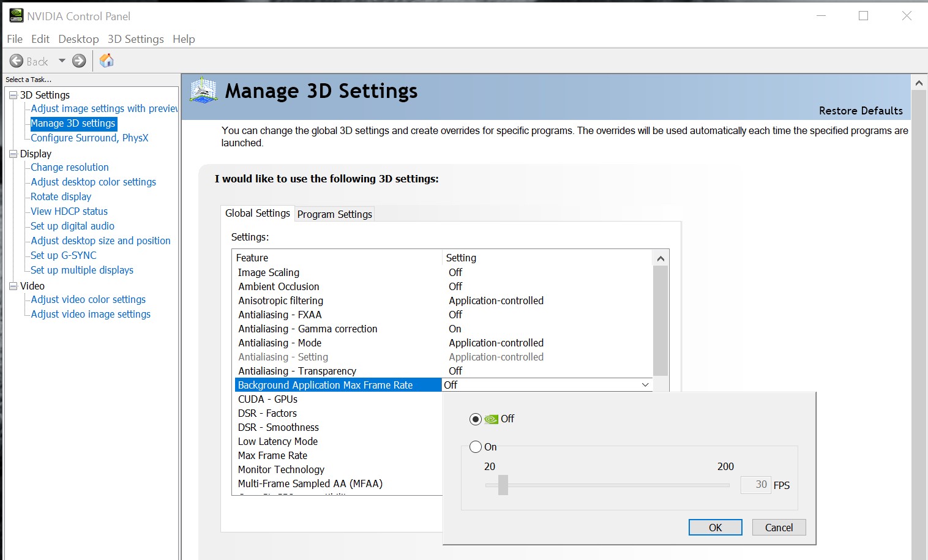Open the 3D Settings menu
This screenshot has height=560, width=928.
pos(135,39)
